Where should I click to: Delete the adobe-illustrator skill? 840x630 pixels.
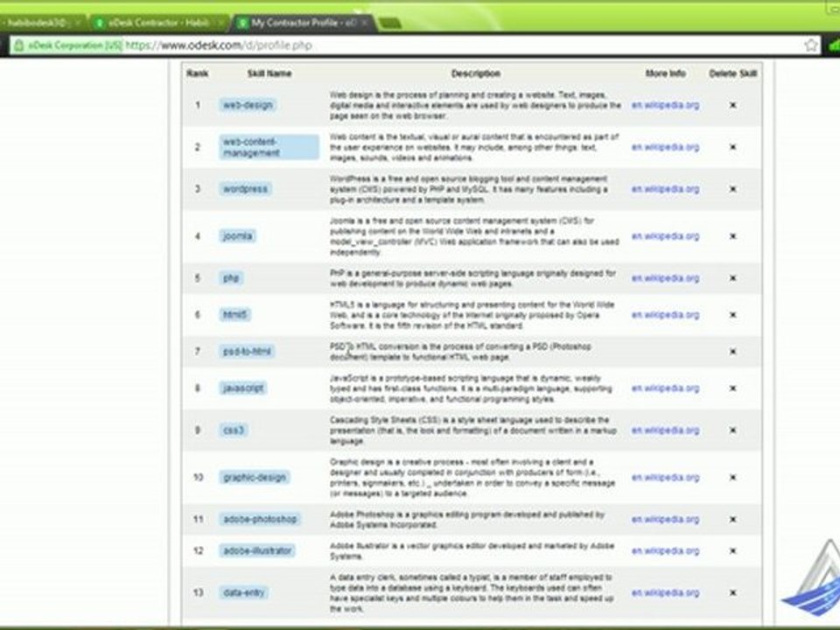(x=733, y=550)
